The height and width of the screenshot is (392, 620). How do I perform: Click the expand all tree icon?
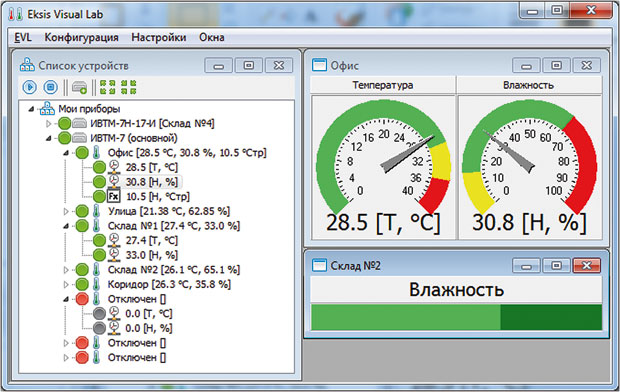pyautogui.click(x=108, y=87)
